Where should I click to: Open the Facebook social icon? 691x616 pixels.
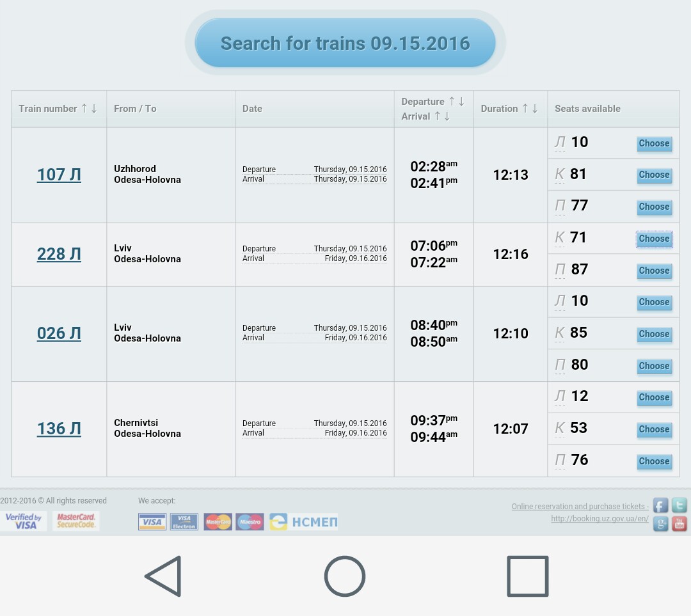(660, 505)
